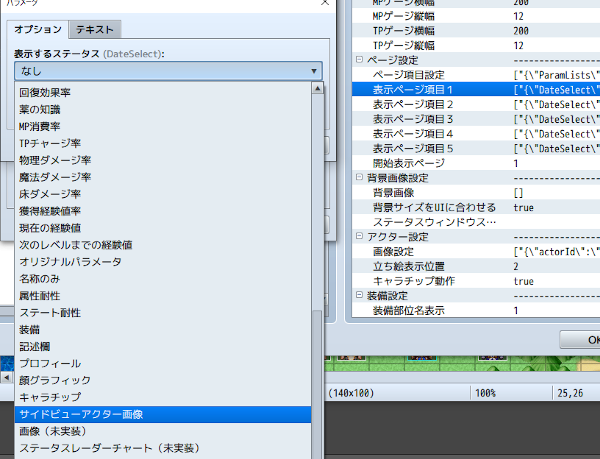
Task: Collapse the 装備設定 group
Action: pyautogui.click(x=359, y=295)
